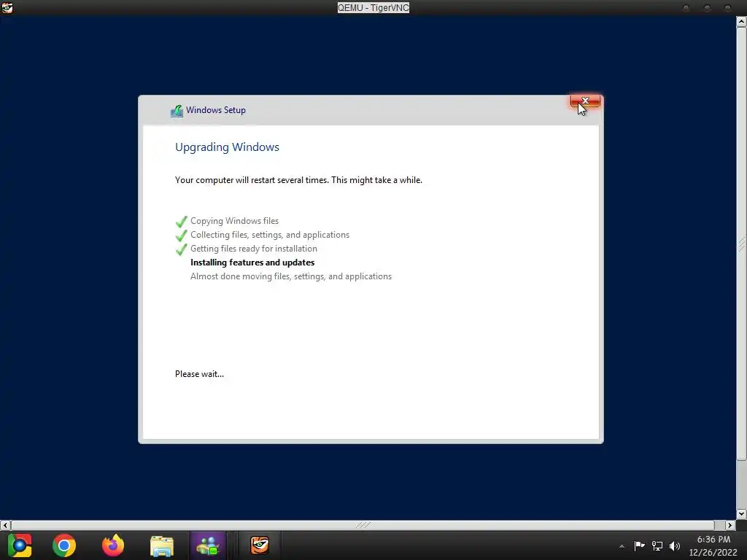
Task: Click the checkmark beside Getting files ready
Action: [182, 249]
